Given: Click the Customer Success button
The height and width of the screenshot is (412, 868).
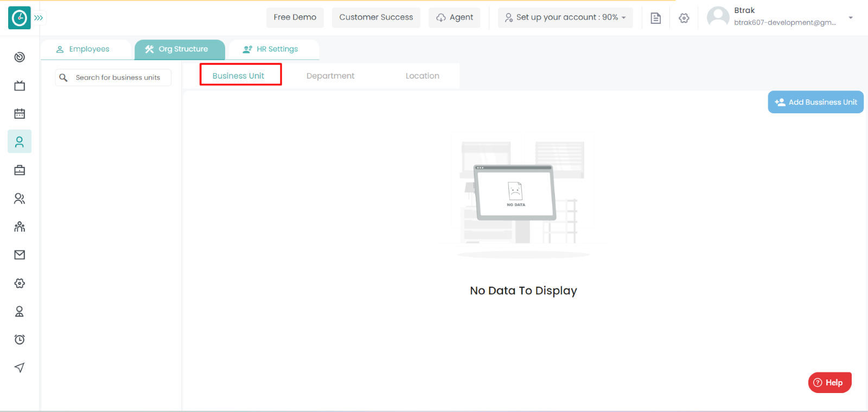Looking at the screenshot, I should tap(376, 17).
